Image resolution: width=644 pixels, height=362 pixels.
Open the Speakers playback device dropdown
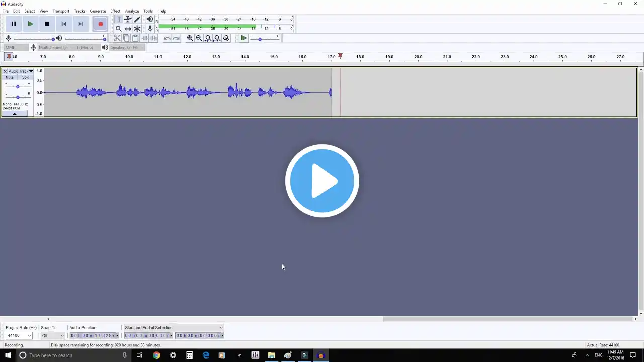coord(126,47)
